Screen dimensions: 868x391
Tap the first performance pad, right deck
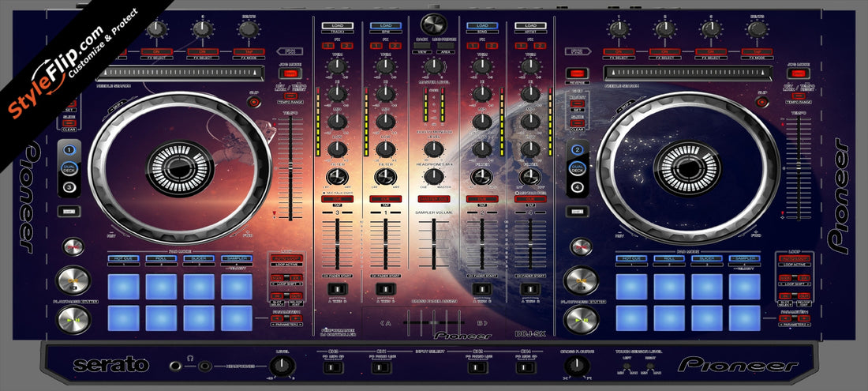[x=631, y=287]
